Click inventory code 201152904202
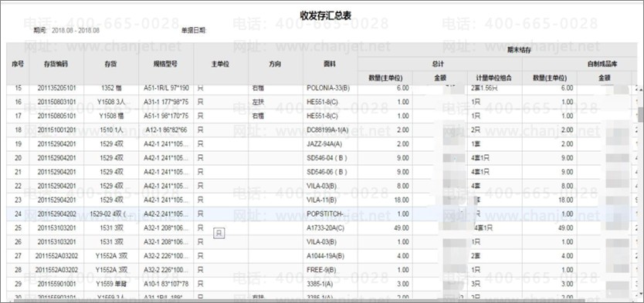The image size is (644, 303). point(56,214)
